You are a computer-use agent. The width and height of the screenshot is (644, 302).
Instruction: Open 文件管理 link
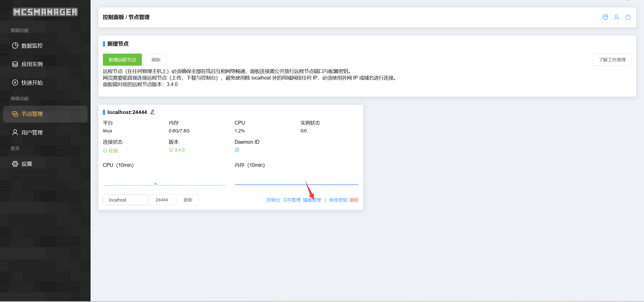292,200
